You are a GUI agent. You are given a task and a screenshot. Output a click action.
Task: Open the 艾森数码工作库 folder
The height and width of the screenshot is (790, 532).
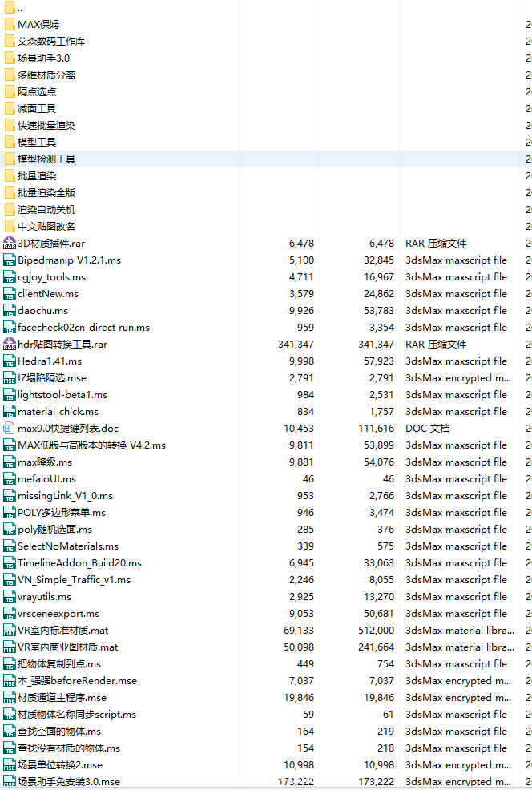click(x=51, y=42)
